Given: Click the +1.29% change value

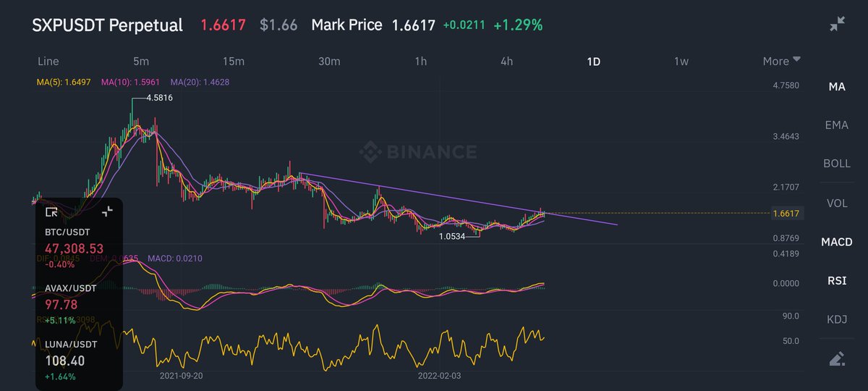Looking at the screenshot, I should [518, 25].
